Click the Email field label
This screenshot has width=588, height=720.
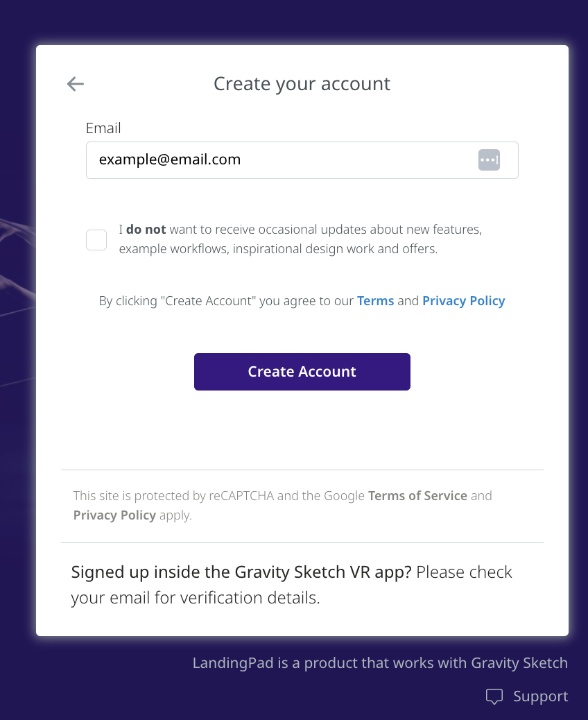[x=103, y=128]
